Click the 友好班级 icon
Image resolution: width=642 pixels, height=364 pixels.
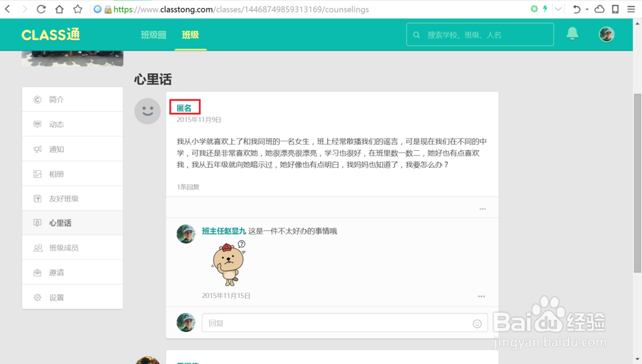pos(37,198)
